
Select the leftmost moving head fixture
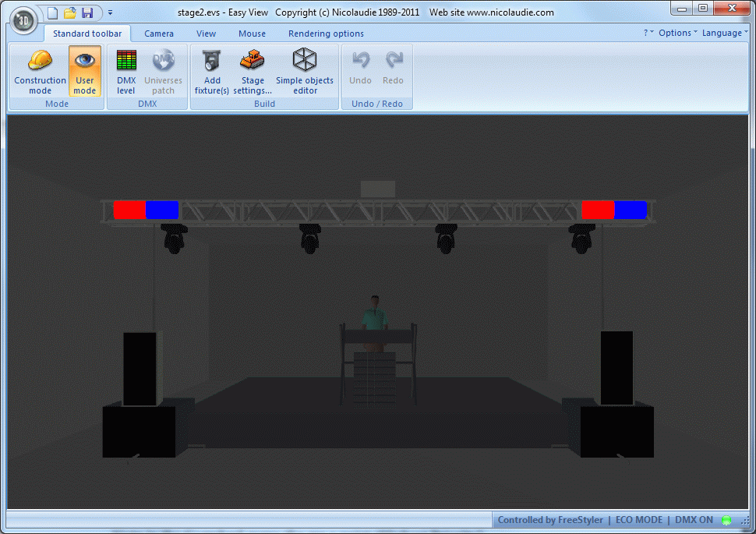click(174, 239)
